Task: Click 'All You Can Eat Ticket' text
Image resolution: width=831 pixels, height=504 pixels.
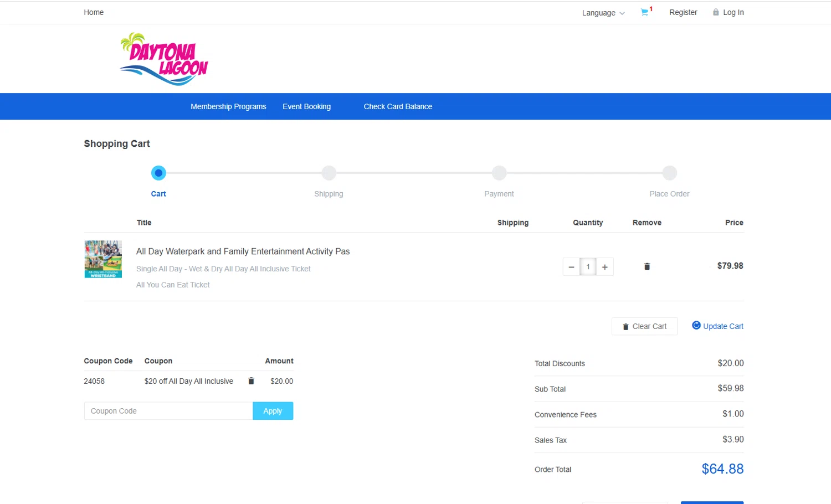Action: click(x=173, y=285)
